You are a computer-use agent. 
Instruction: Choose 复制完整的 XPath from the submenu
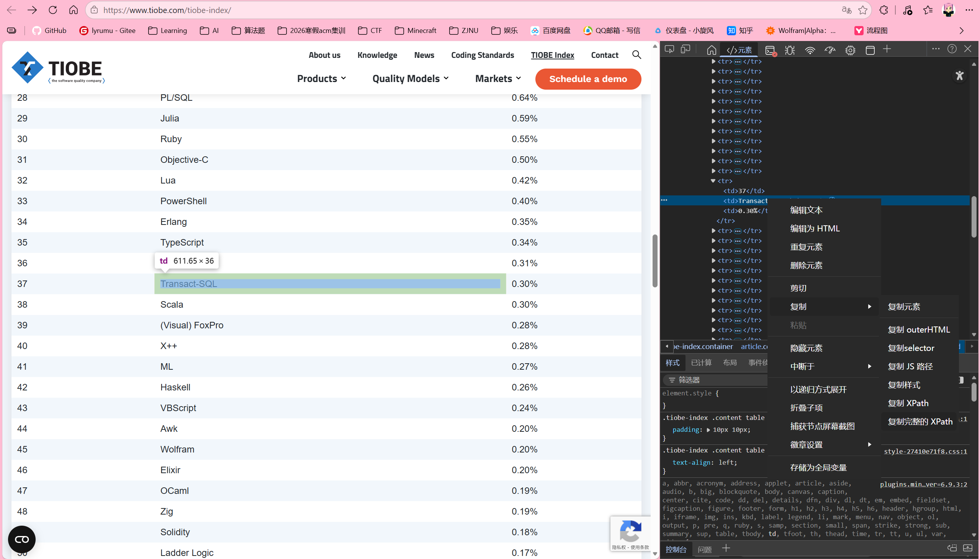coord(919,421)
